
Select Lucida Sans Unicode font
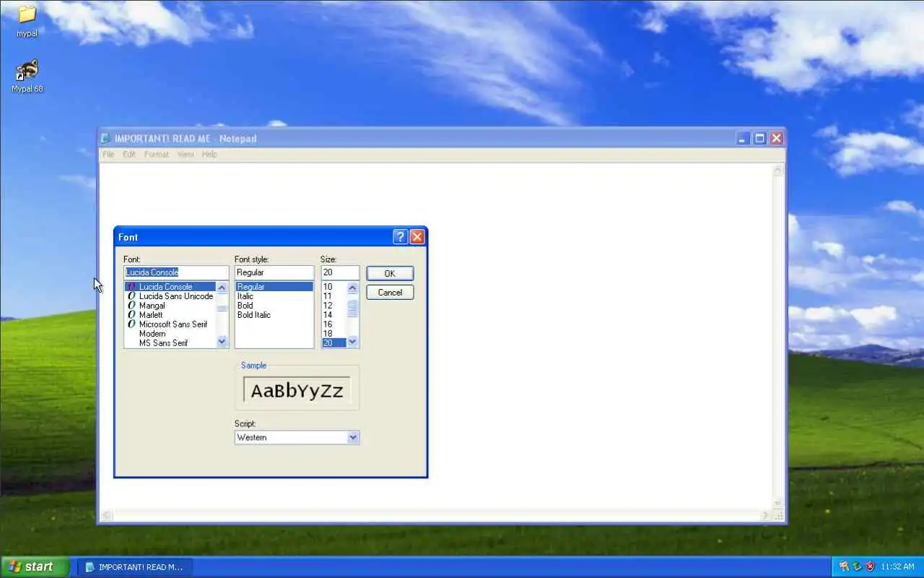(170, 296)
